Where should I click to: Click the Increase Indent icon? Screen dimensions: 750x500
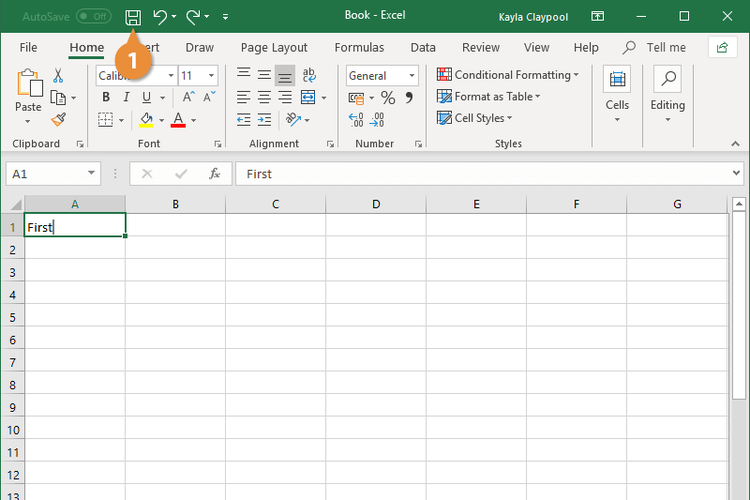coord(264,119)
